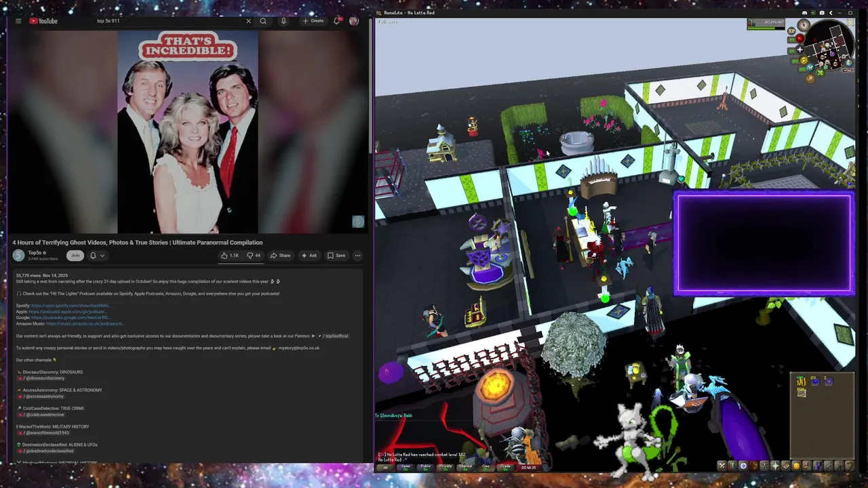Expand RuneLite sidebar with the arrow icon
The height and width of the screenshot is (488, 868).
(831, 13)
